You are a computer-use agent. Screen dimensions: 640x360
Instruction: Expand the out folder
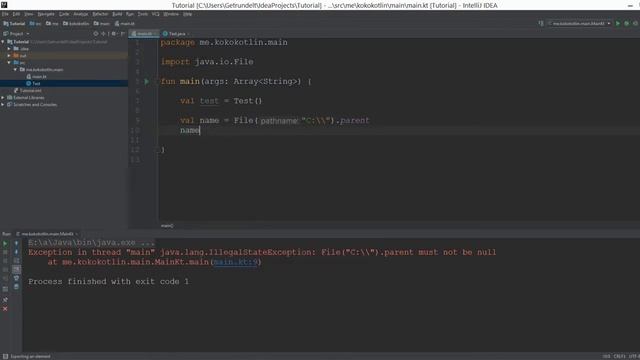[9, 56]
